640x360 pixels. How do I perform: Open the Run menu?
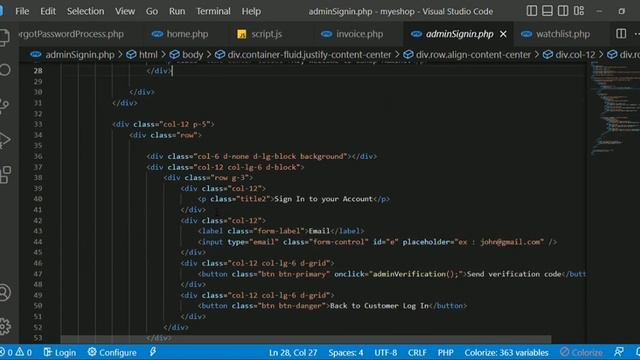[x=177, y=11]
